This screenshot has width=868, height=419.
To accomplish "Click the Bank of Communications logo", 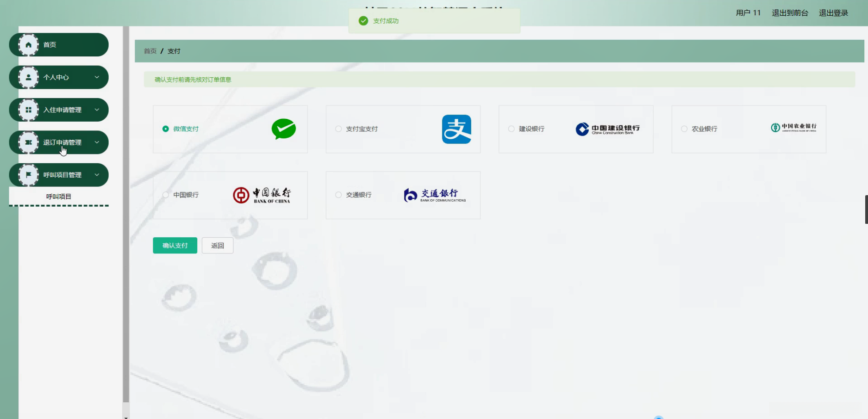I will (x=435, y=195).
